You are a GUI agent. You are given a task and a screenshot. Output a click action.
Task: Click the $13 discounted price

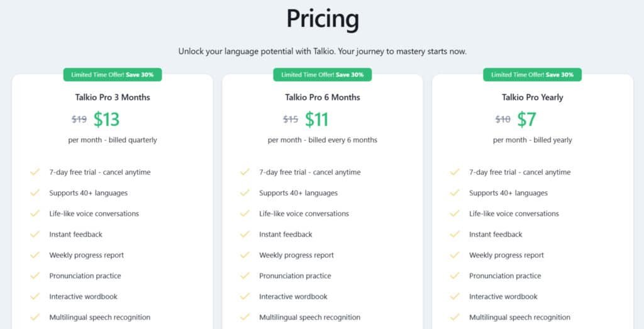coord(106,119)
